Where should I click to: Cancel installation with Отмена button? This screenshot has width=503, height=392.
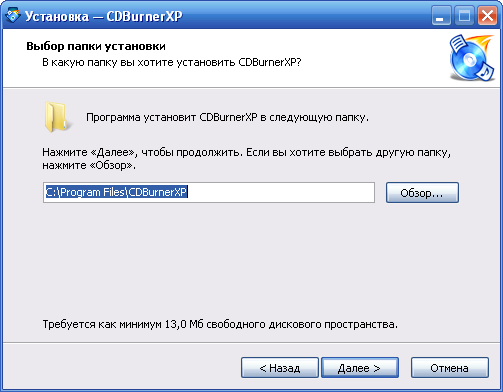point(450,368)
